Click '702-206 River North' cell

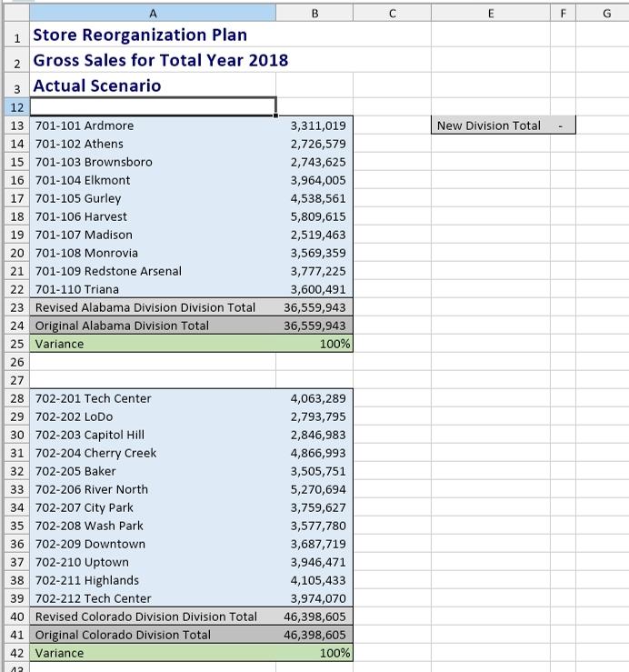pyautogui.click(x=153, y=489)
